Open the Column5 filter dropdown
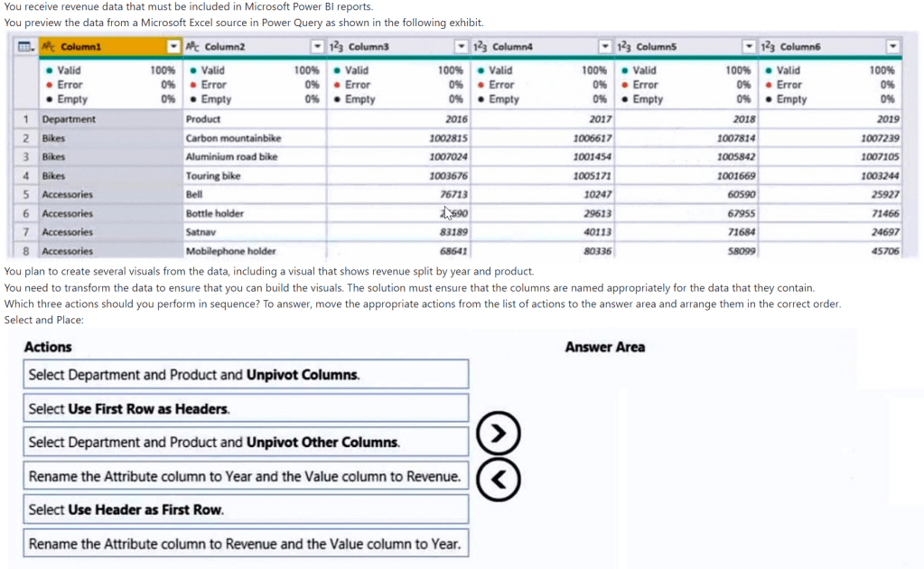Screen dimensions: 924x569 [748, 46]
